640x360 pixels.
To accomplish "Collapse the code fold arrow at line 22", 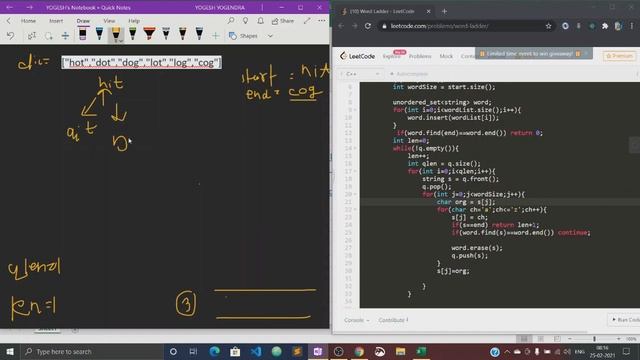I will tap(355, 209).
